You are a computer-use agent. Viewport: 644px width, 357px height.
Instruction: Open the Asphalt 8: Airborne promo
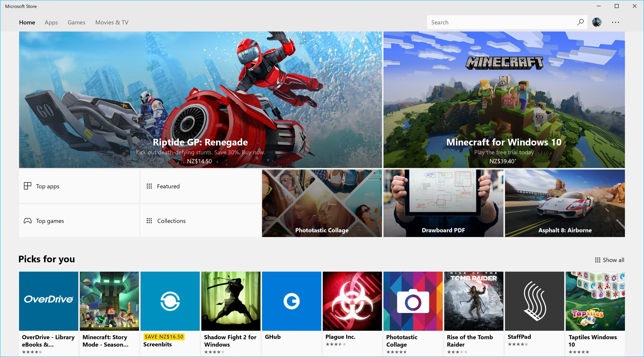tap(565, 203)
